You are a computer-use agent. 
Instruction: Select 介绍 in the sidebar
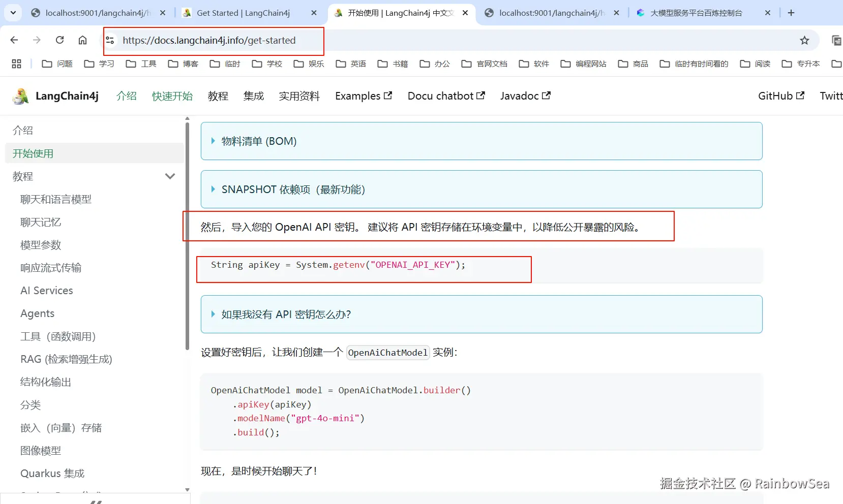point(94,131)
